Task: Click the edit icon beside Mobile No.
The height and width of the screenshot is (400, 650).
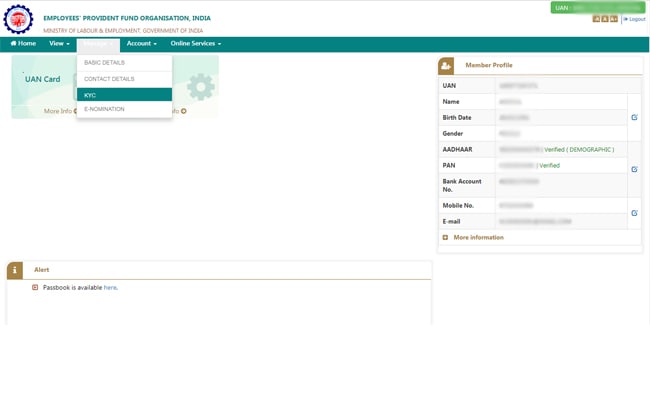Action: 634,213
